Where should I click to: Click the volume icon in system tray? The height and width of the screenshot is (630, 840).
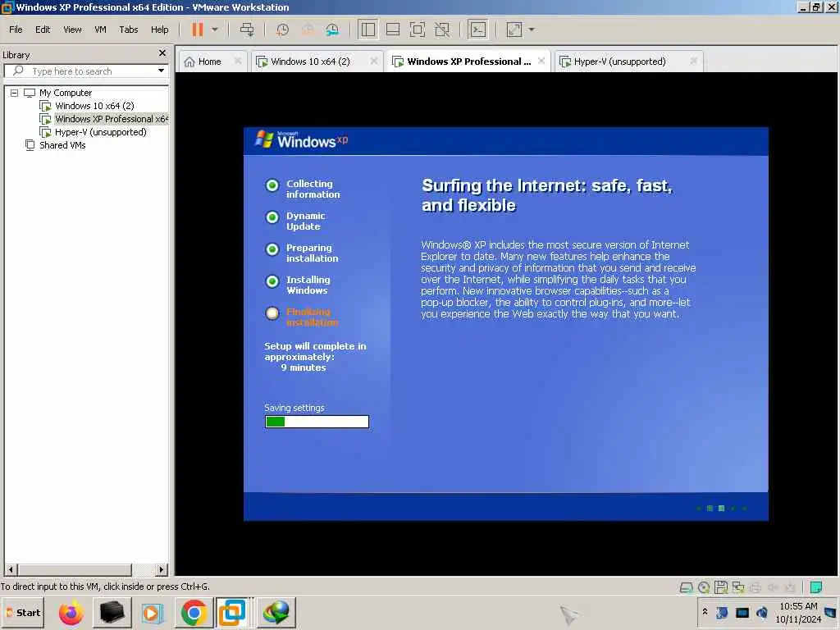point(762,612)
